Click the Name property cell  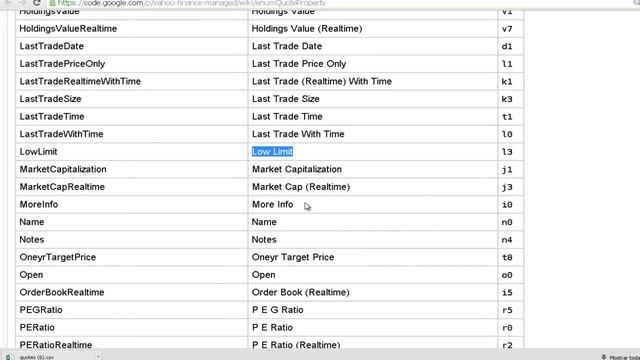132,222
